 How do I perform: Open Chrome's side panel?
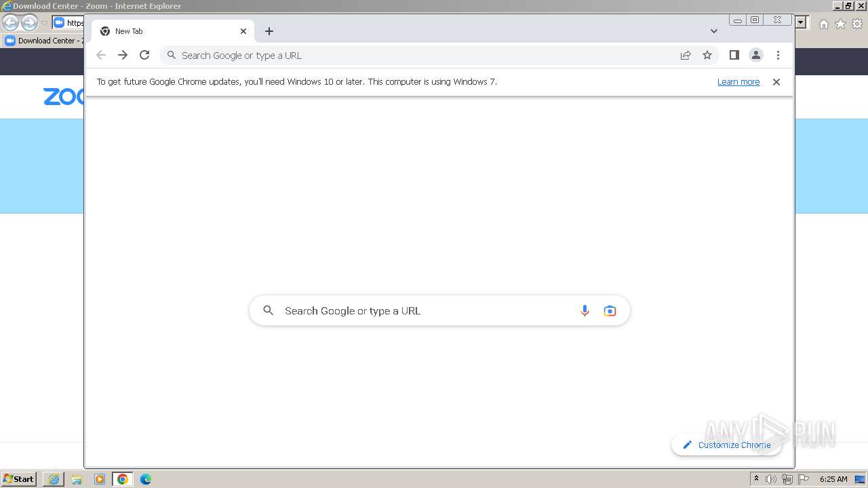point(734,55)
